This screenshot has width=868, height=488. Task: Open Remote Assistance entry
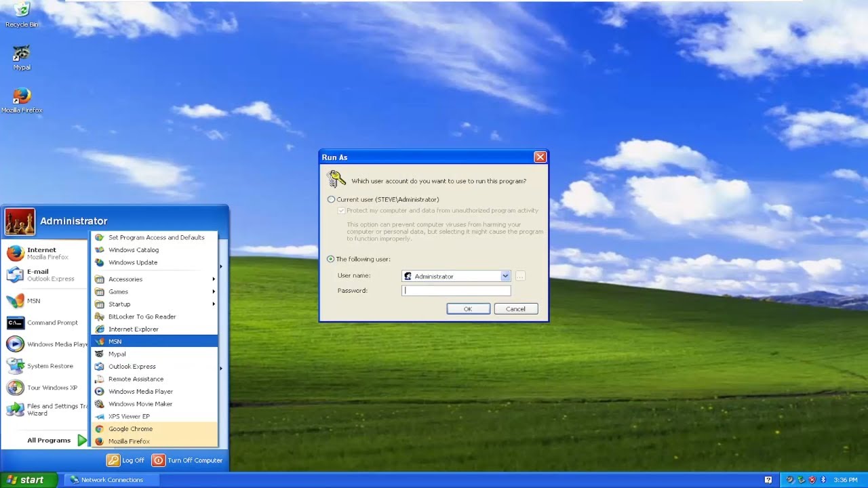click(155, 379)
